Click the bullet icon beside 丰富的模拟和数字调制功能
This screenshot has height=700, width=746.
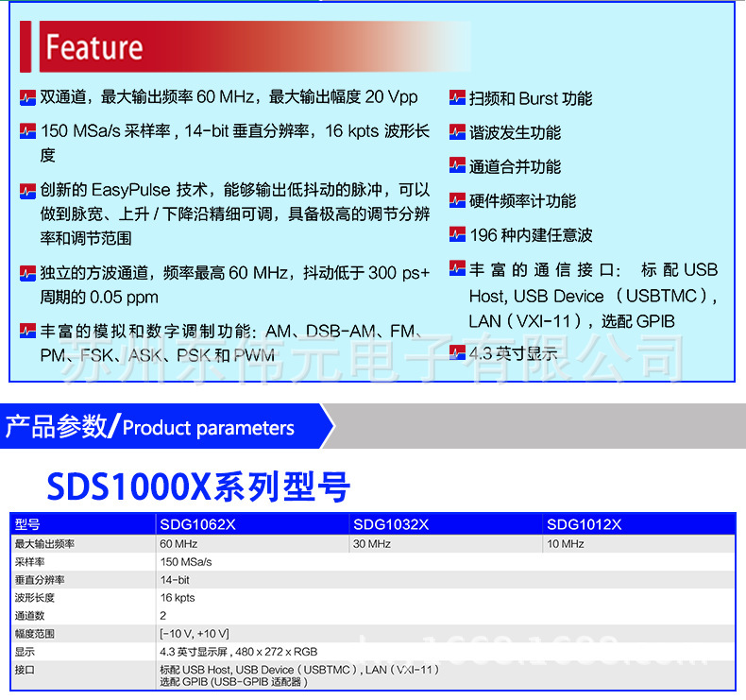(27, 331)
